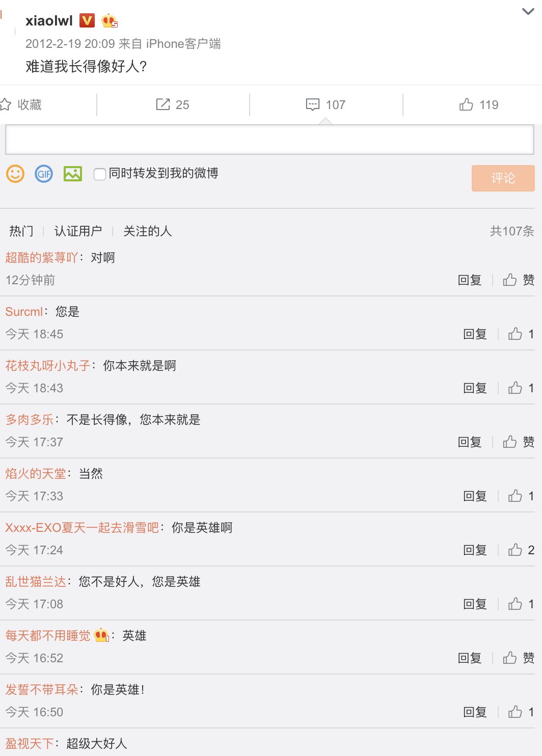
Task: Click the 评论 submit button
Action: (x=503, y=178)
